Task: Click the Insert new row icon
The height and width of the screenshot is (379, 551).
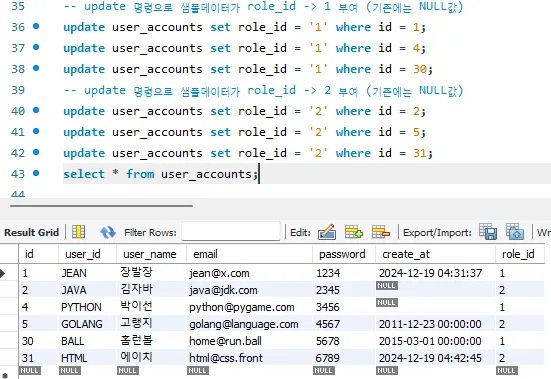Action: tap(354, 232)
